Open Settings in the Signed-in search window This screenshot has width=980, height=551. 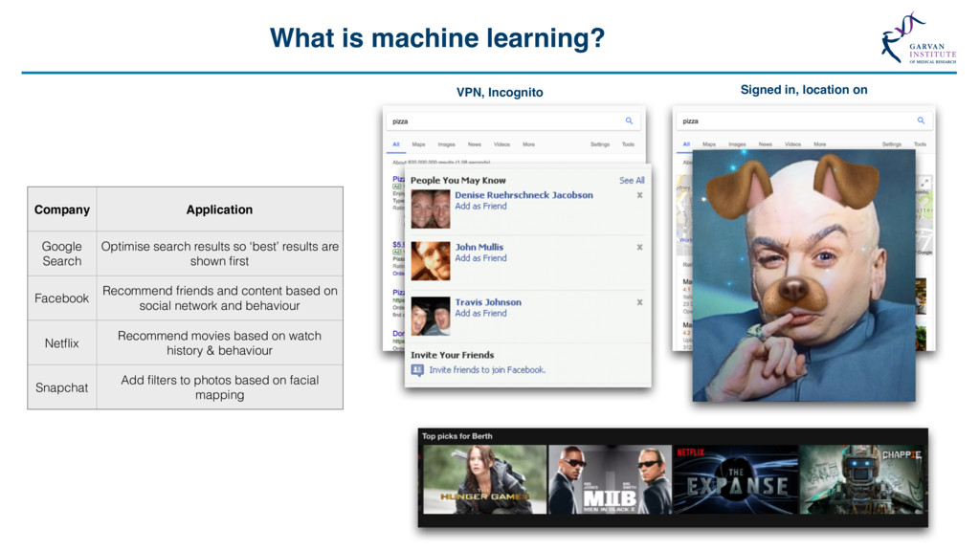[x=892, y=144]
